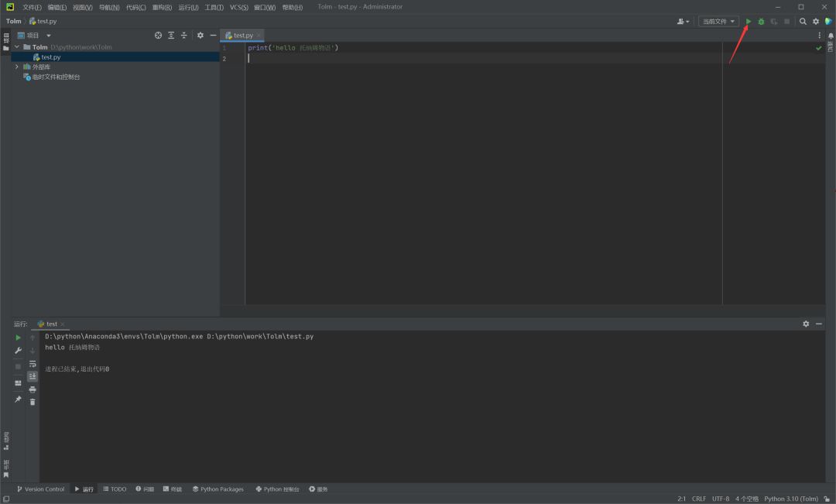Screen dimensions: 836x504
Task: Toggle soft-wrap in the run console
Action: [x=33, y=364]
